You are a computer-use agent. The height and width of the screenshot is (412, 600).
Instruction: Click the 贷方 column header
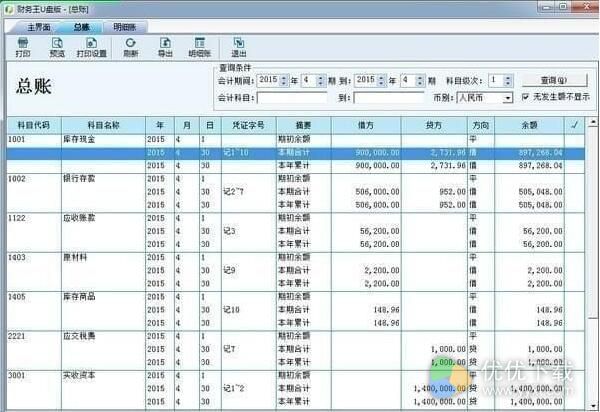point(434,125)
